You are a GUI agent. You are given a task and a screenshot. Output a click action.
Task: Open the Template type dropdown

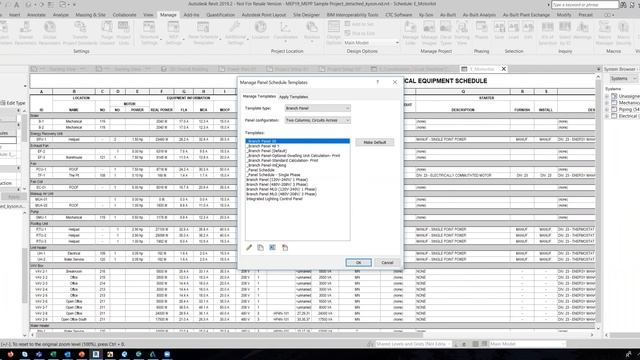(318, 108)
